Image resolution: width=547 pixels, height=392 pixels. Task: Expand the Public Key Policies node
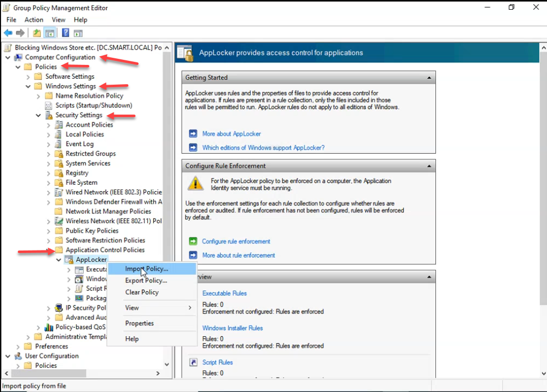[x=49, y=231]
